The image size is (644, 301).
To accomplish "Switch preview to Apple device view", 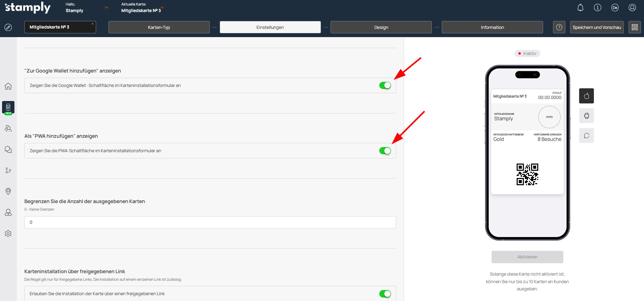I will 586,96.
